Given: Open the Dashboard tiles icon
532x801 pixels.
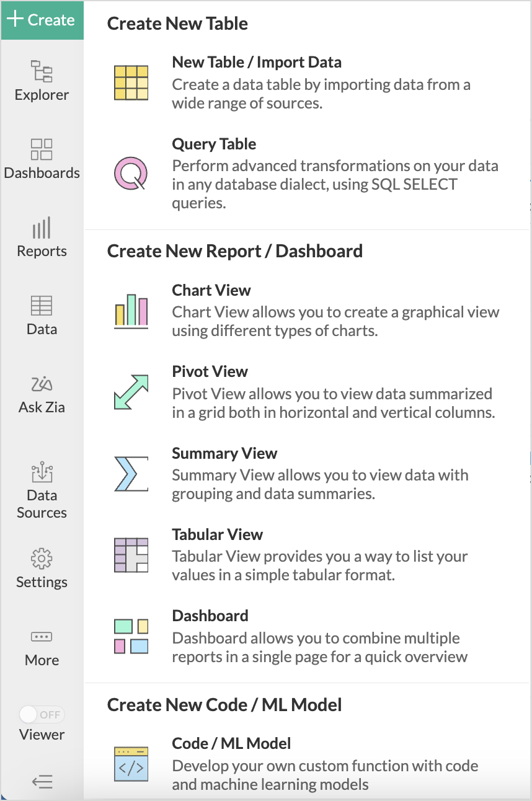Looking at the screenshot, I should pos(131,636).
